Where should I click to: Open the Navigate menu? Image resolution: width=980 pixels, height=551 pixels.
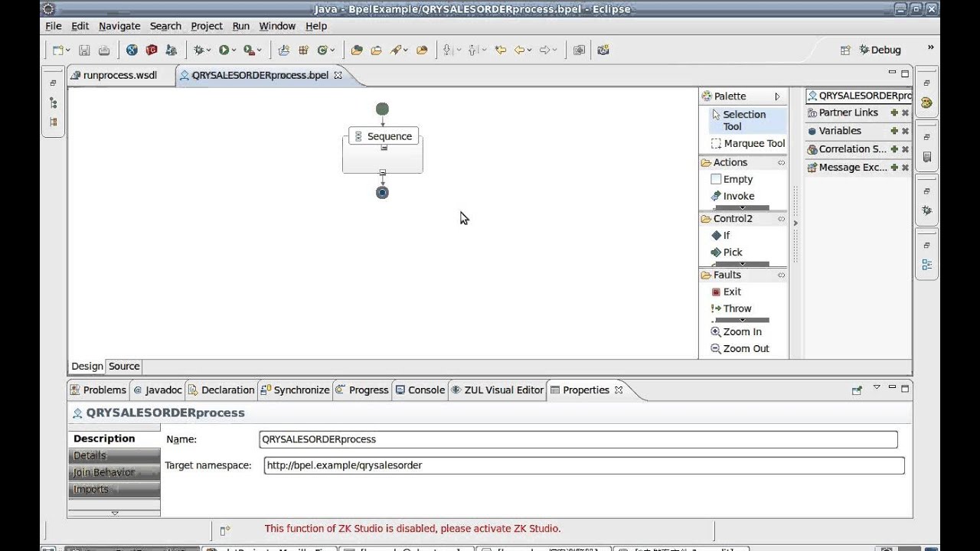[x=119, y=26]
